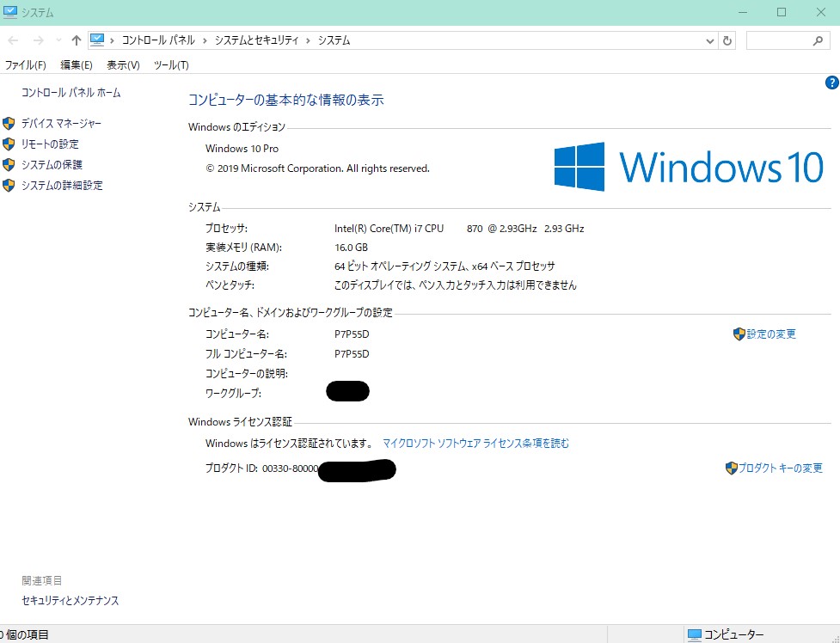Open the 表示(V) menu
Image resolution: width=840 pixels, height=643 pixels.
point(123,65)
